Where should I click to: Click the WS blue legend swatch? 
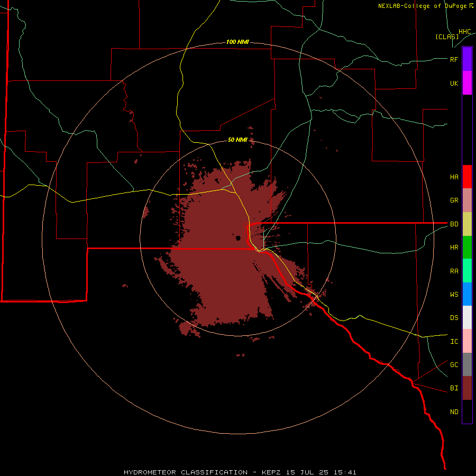tap(467, 294)
